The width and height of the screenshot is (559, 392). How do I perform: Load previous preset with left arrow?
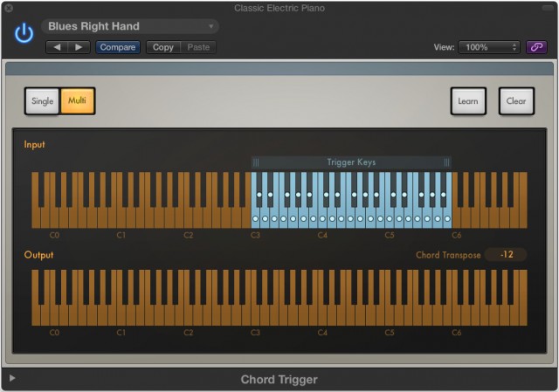click(x=58, y=47)
